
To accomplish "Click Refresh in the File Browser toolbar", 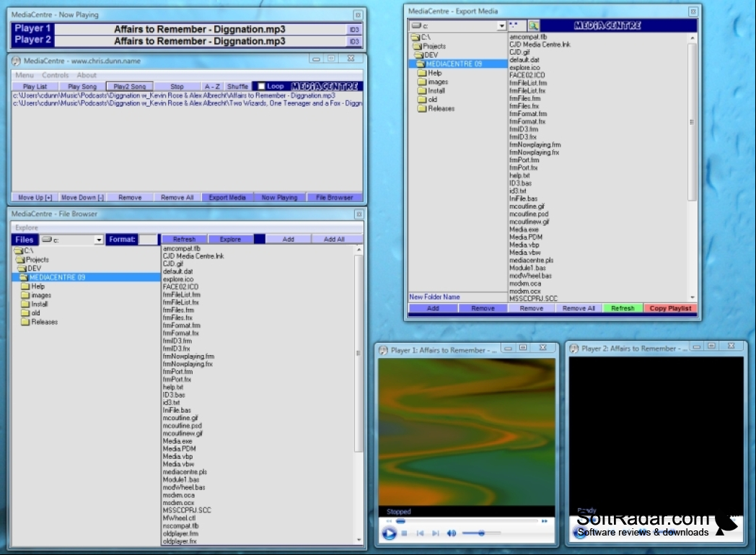I will 184,239.
